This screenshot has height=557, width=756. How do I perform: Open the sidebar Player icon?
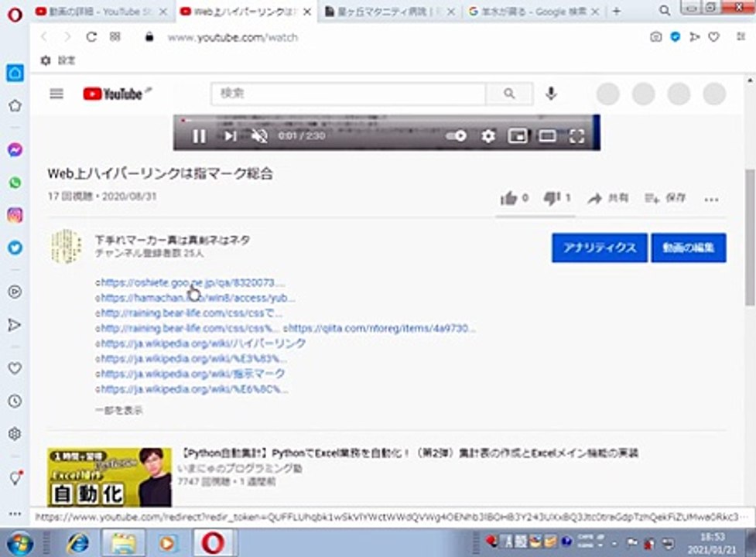tap(15, 292)
